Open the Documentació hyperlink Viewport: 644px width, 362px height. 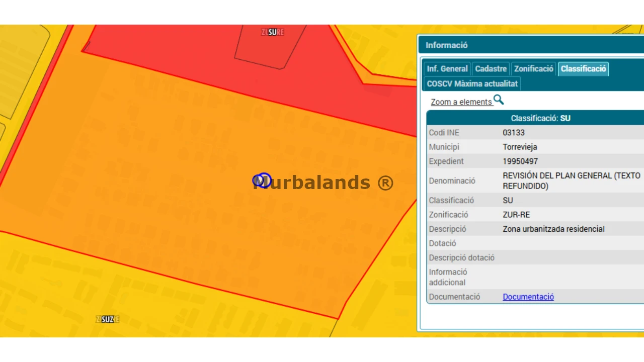(528, 297)
